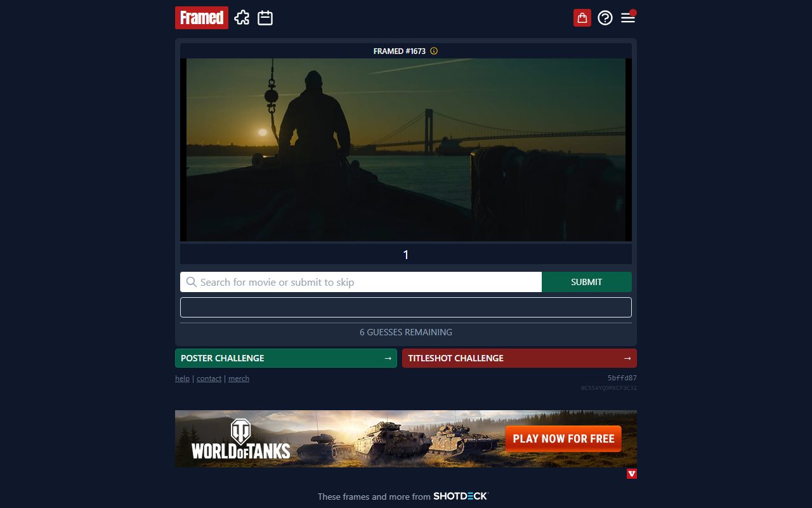
Task: Follow the help footer link
Action: pyautogui.click(x=182, y=378)
